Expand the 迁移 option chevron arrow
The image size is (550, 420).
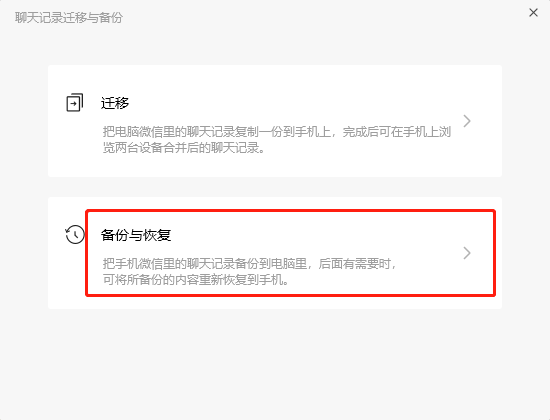click(467, 121)
